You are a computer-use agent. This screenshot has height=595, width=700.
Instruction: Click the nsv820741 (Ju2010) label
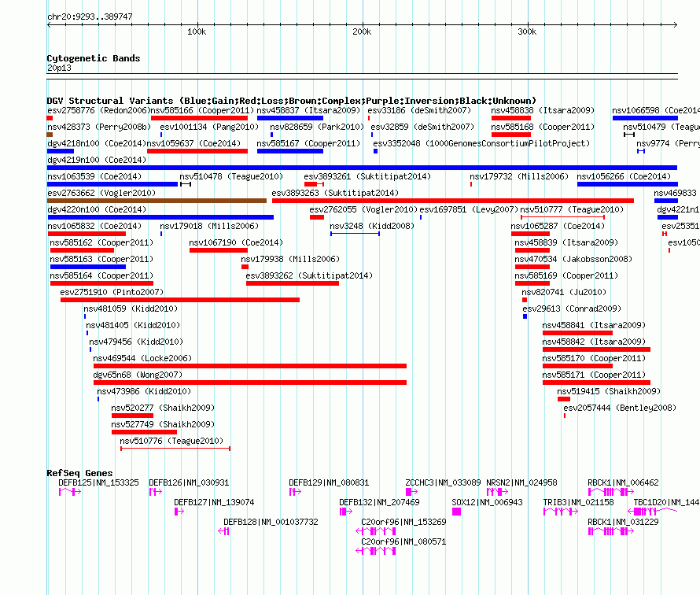(564, 292)
